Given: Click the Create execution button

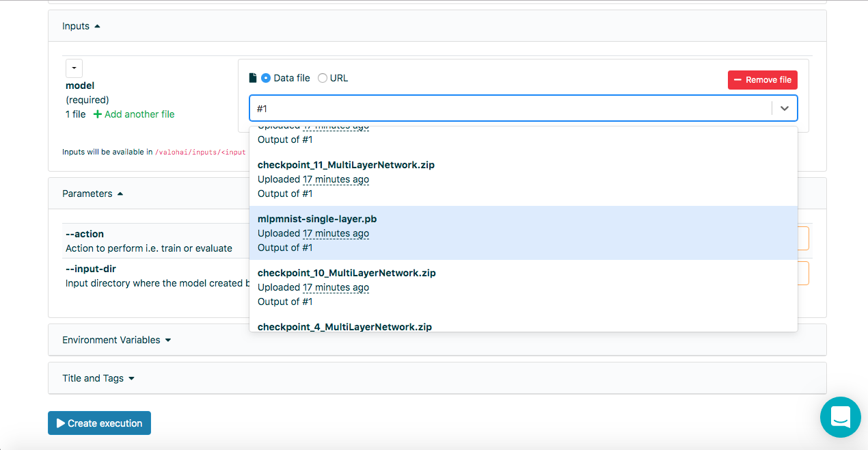Looking at the screenshot, I should click(99, 423).
